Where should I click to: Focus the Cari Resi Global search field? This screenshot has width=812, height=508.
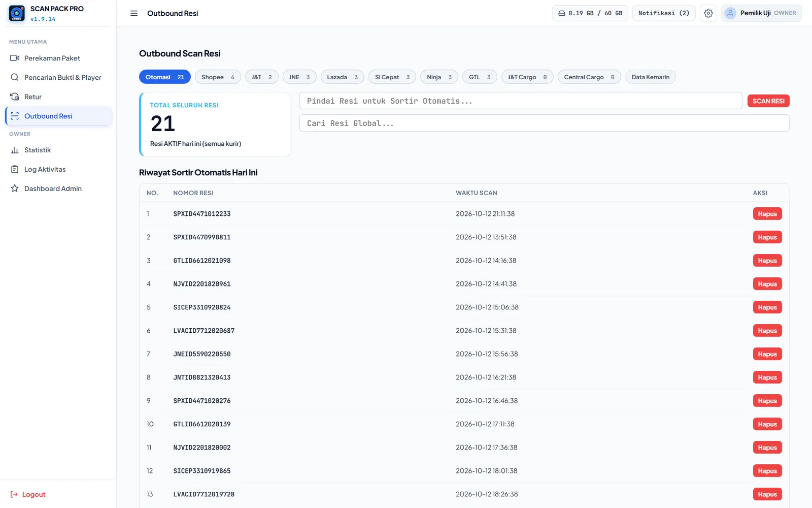(545, 123)
